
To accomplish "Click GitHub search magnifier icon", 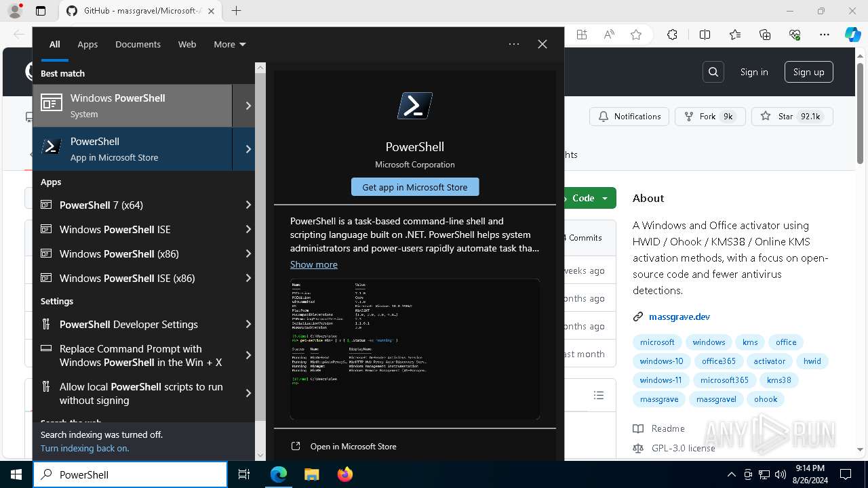I will click(713, 72).
